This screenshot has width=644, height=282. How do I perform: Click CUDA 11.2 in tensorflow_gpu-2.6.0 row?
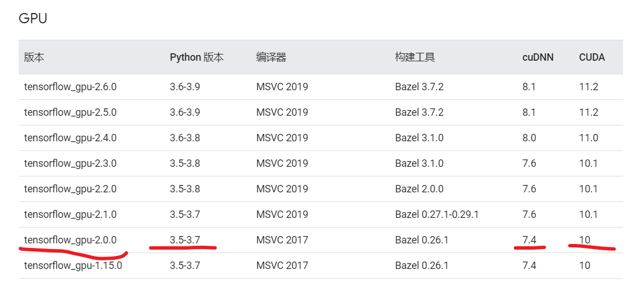[588, 87]
